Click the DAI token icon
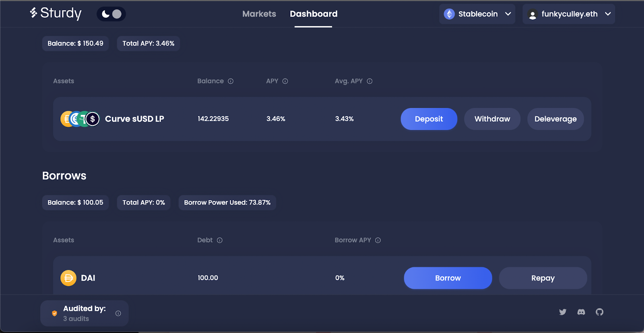 (68, 278)
